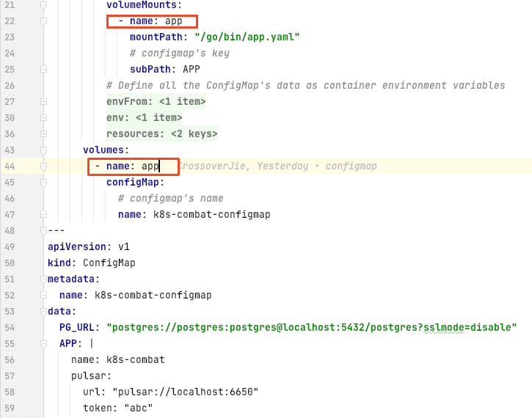Click the 'pulsar:' key on line 57
Viewport: 532px width, 418px height.
(91, 376)
